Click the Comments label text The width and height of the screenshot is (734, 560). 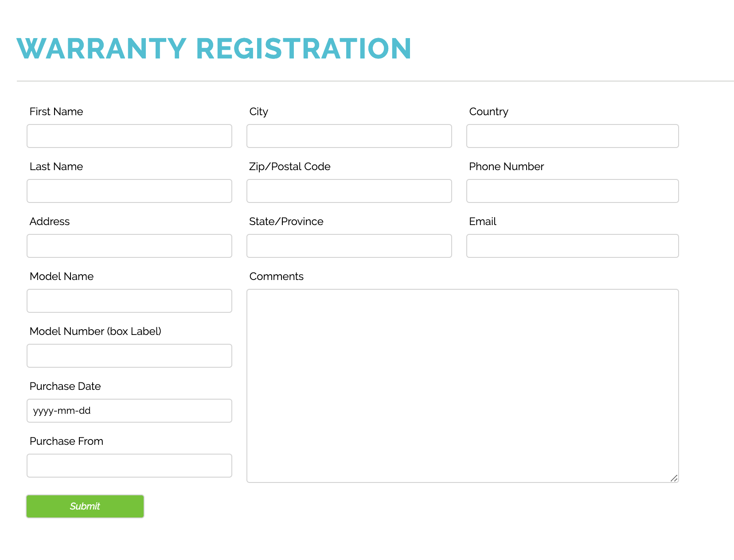276,276
